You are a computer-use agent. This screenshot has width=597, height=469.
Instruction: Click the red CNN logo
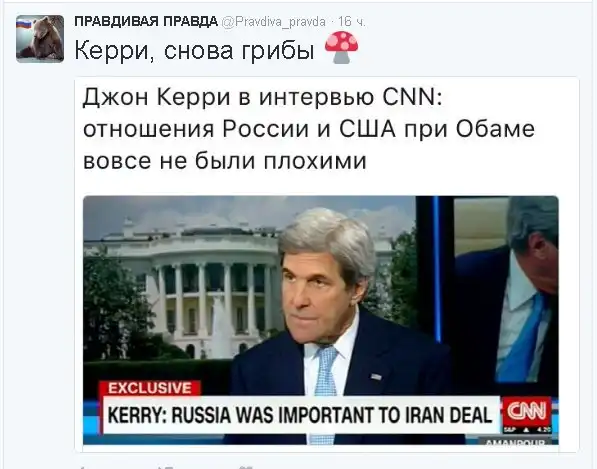527,412
